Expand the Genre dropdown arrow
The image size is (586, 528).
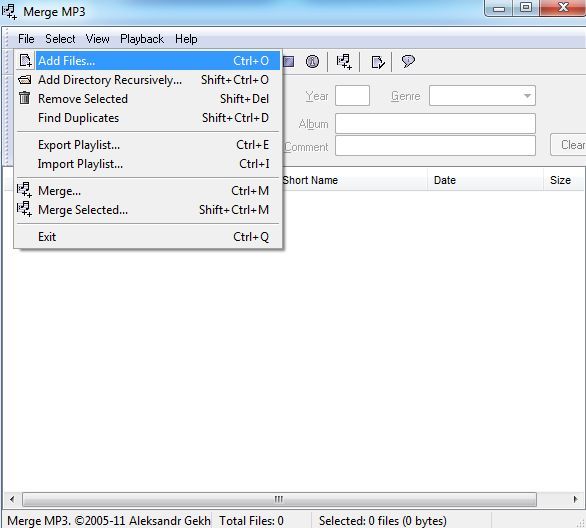tap(527, 96)
